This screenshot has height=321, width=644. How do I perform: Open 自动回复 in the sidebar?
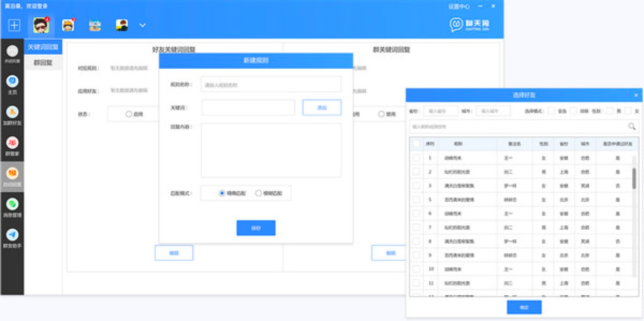coord(12,177)
